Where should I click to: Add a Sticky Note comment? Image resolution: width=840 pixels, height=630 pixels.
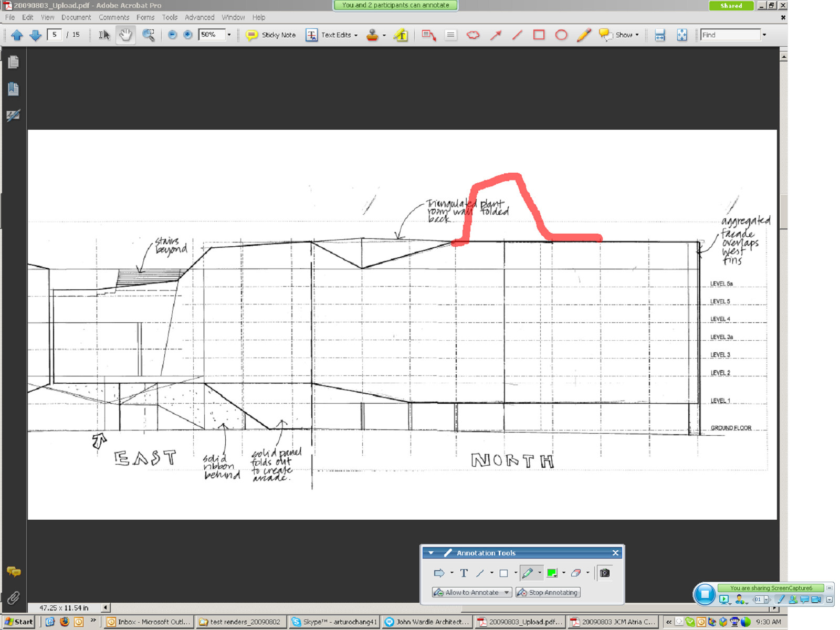tap(271, 35)
